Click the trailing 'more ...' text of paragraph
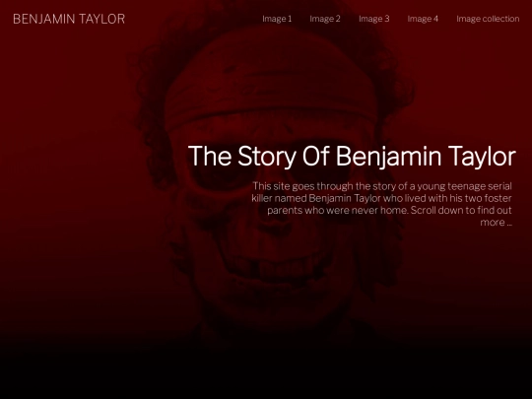 (496, 223)
